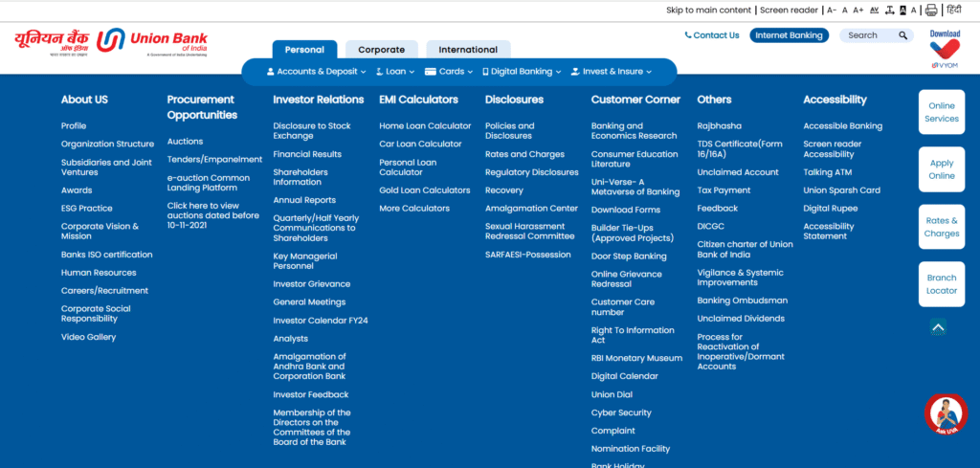Click the text width T arrow icon
The width and height of the screenshot is (980, 468).
coord(889,10)
